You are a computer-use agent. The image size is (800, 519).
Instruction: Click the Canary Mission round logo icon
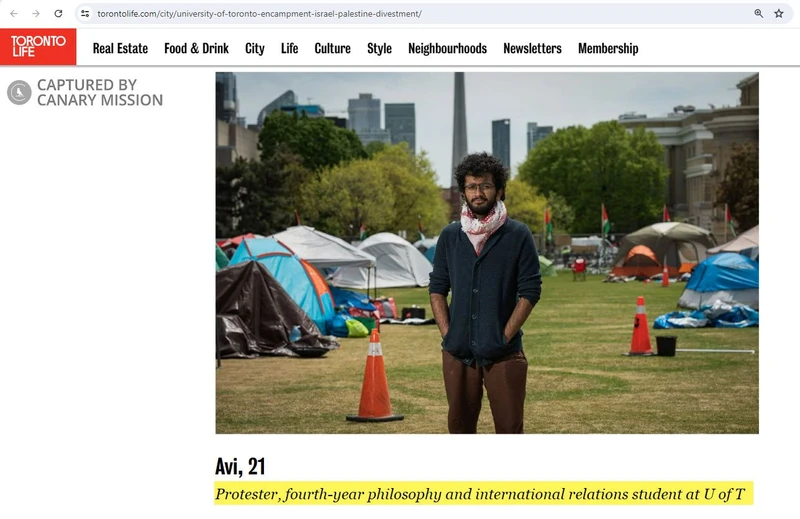19,92
